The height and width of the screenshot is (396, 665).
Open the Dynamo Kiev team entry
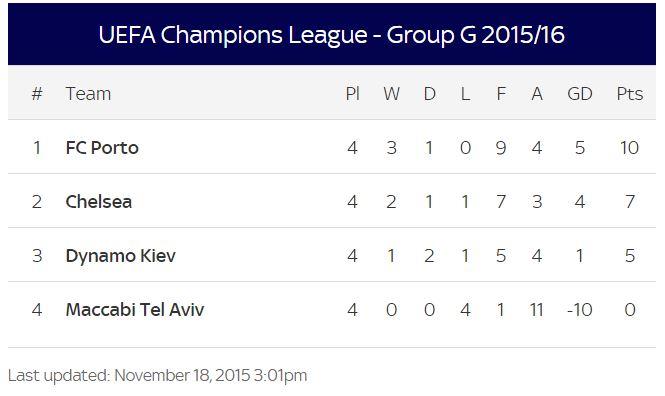coord(120,256)
